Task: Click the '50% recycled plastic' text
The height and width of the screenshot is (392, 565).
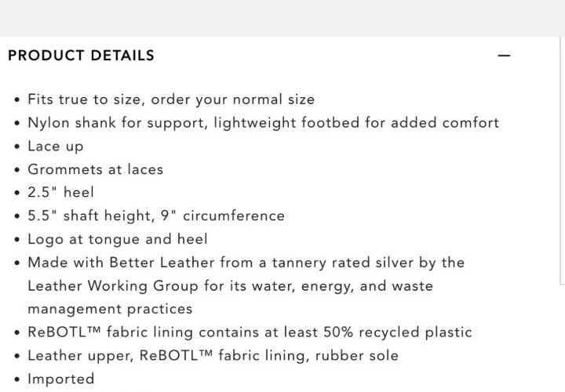Action: [397, 332]
